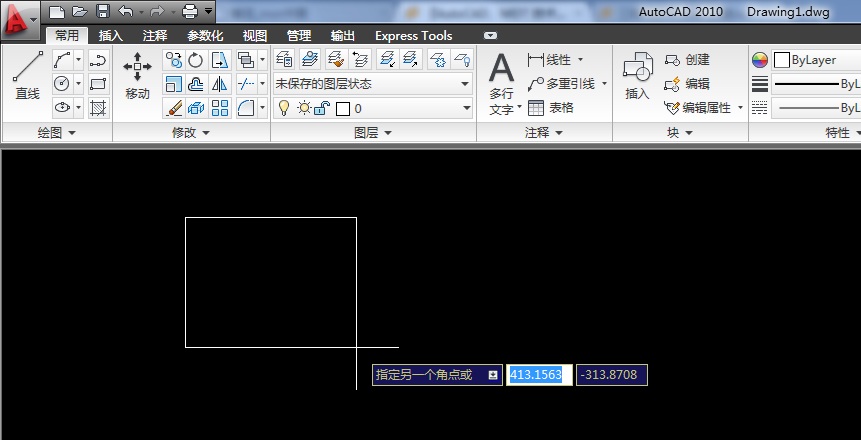Select the Offset tool
Viewport: 861px width, 440px height.
click(x=196, y=83)
